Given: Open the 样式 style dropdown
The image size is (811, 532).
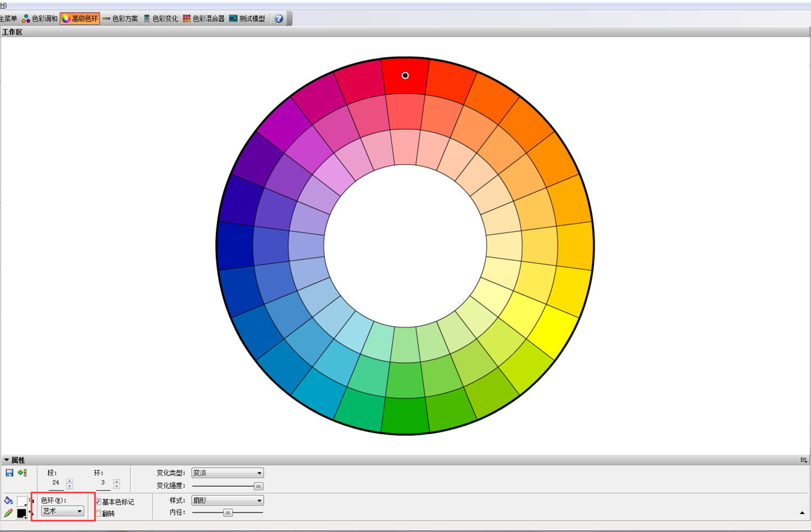Looking at the screenshot, I should click(227, 501).
